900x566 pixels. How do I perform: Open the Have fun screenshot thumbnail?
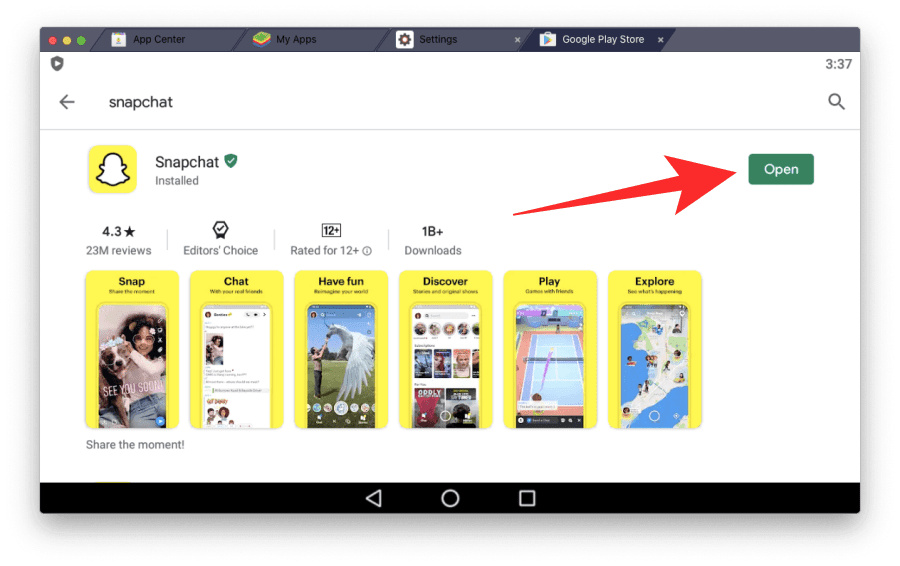coord(341,350)
